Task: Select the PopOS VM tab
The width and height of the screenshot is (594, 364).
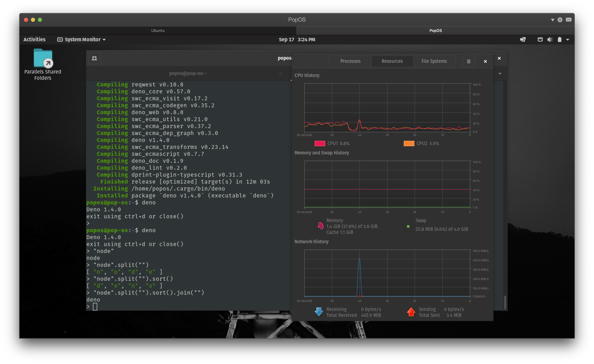Action: (x=436, y=31)
